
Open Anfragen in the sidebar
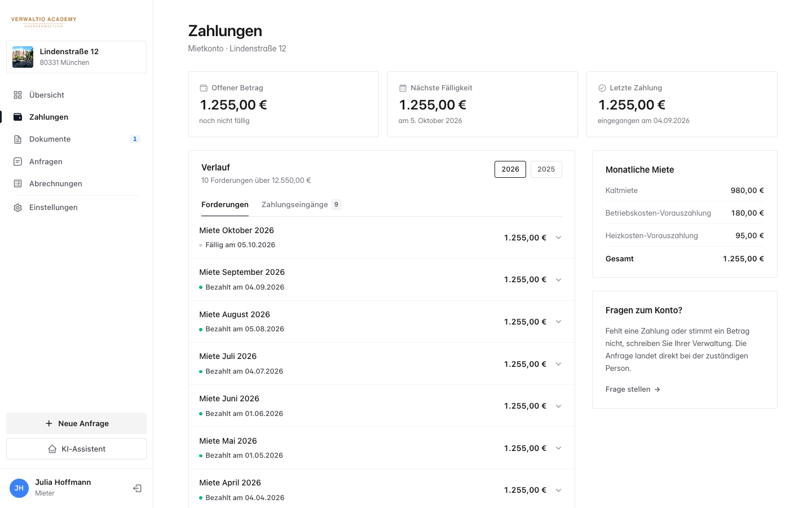click(76, 161)
